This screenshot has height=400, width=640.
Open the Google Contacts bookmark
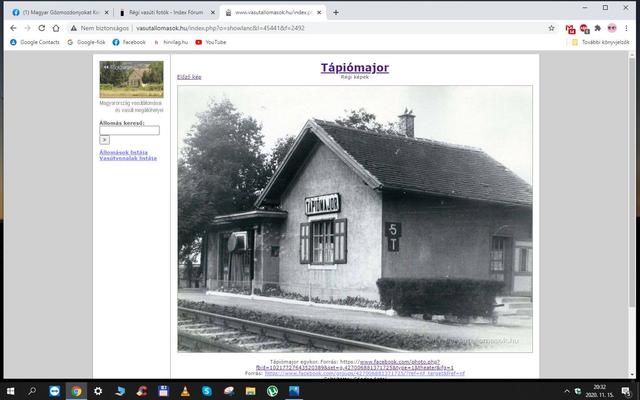(x=35, y=42)
